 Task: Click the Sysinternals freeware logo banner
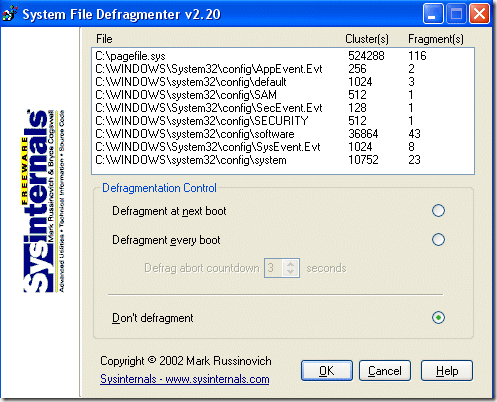point(43,201)
